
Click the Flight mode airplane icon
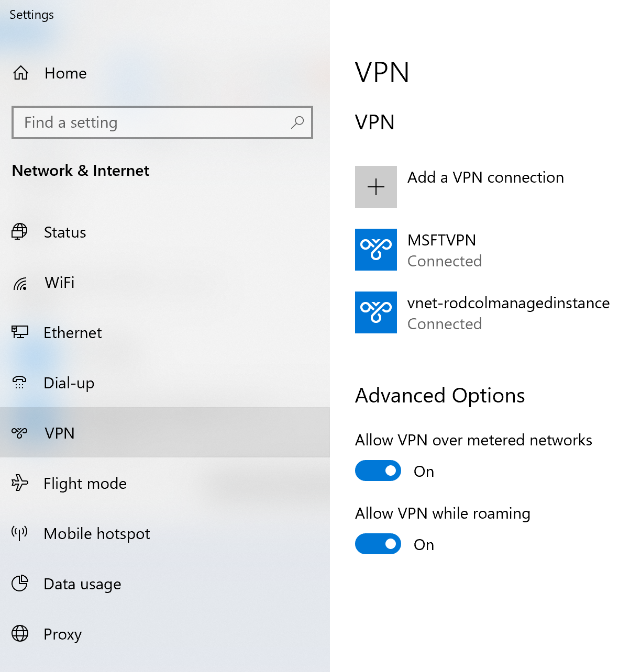pos(20,483)
